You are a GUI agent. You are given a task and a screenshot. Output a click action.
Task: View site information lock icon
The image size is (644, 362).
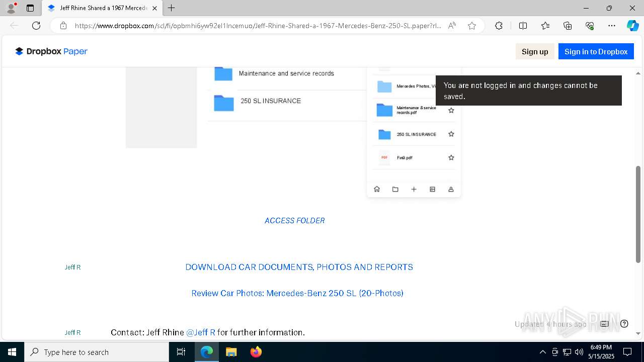(63, 26)
